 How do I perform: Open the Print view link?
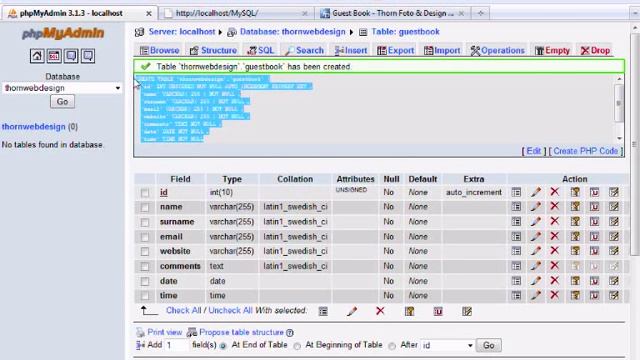tap(164, 332)
